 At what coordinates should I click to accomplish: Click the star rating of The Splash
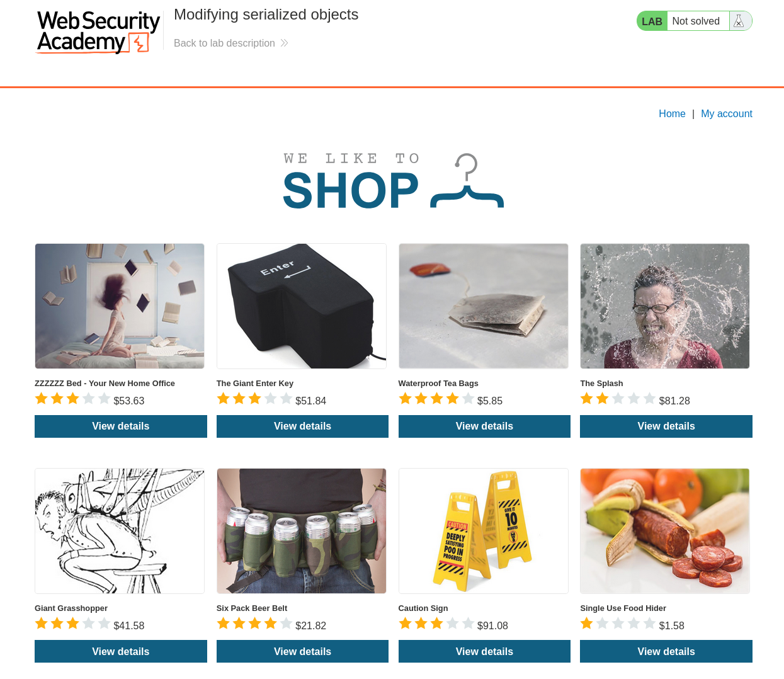[618, 398]
